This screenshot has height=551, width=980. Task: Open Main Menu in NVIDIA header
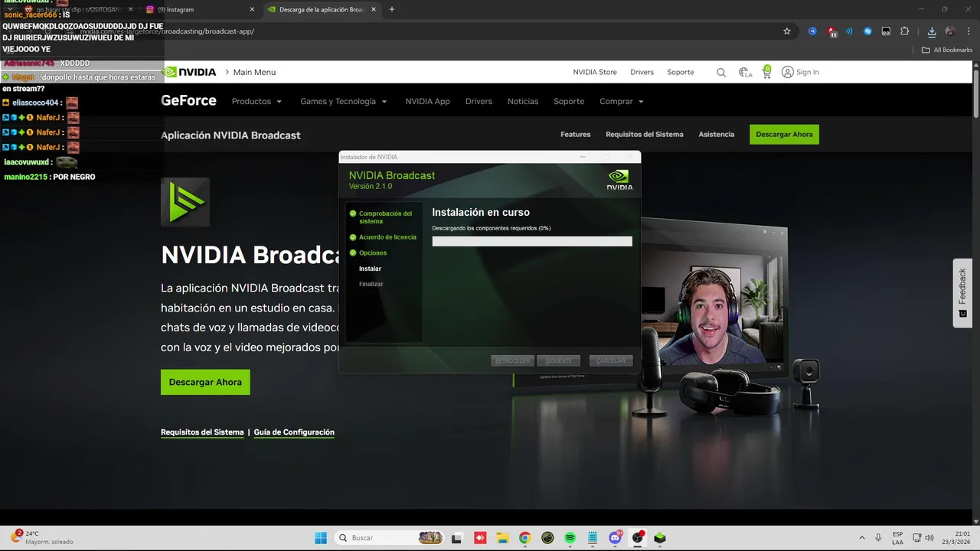tap(254, 72)
